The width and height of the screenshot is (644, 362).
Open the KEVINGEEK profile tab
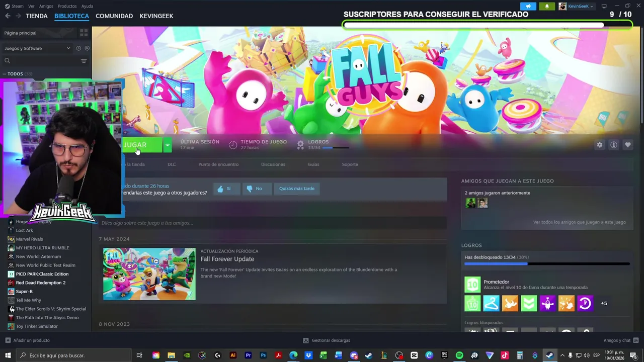(156, 16)
